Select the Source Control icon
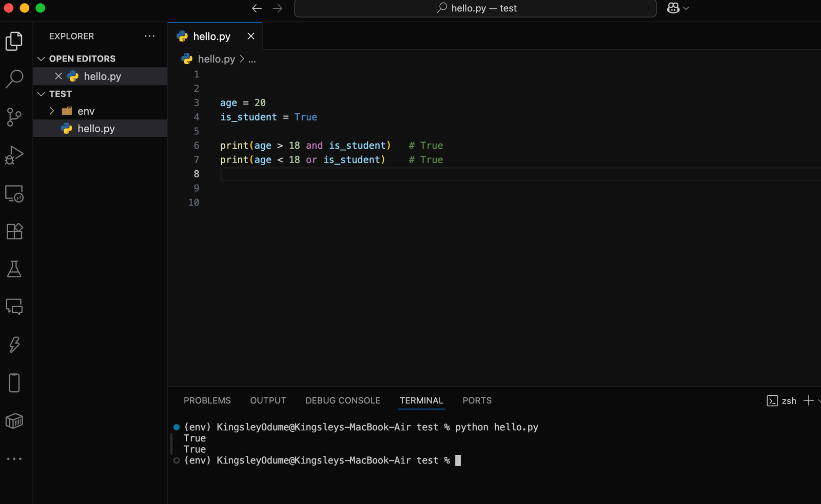 point(14,117)
